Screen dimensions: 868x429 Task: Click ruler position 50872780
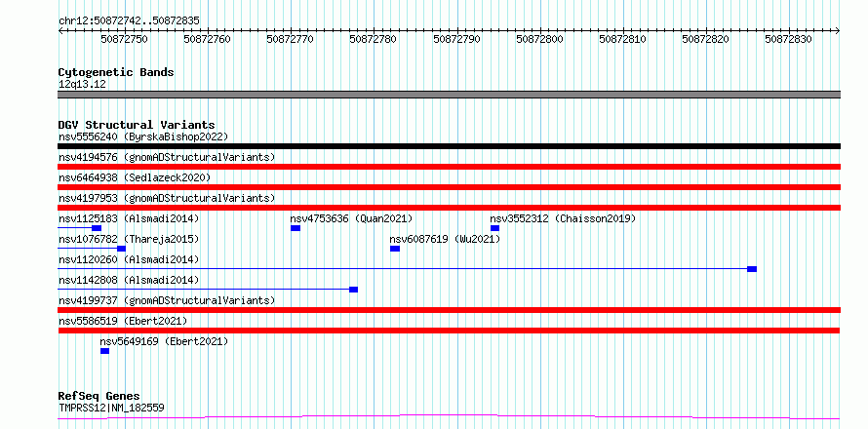point(374,39)
